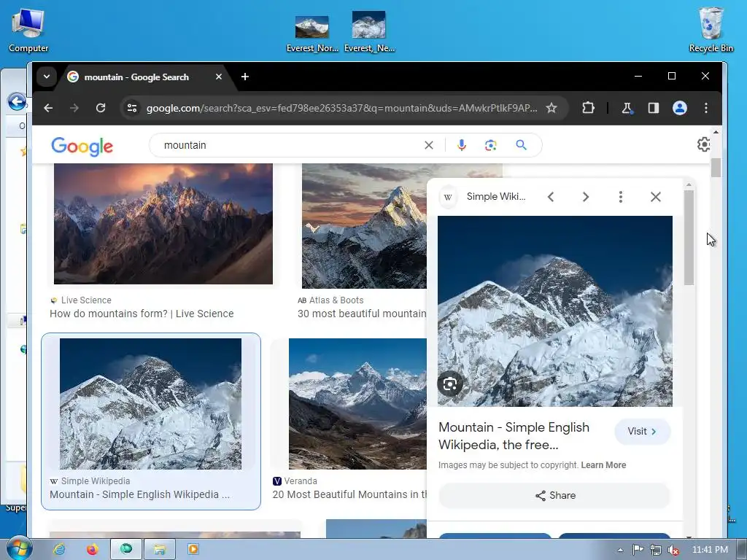Open the clock showing 11:41 PM
Screen dimensions: 747x560
[x=710, y=550]
